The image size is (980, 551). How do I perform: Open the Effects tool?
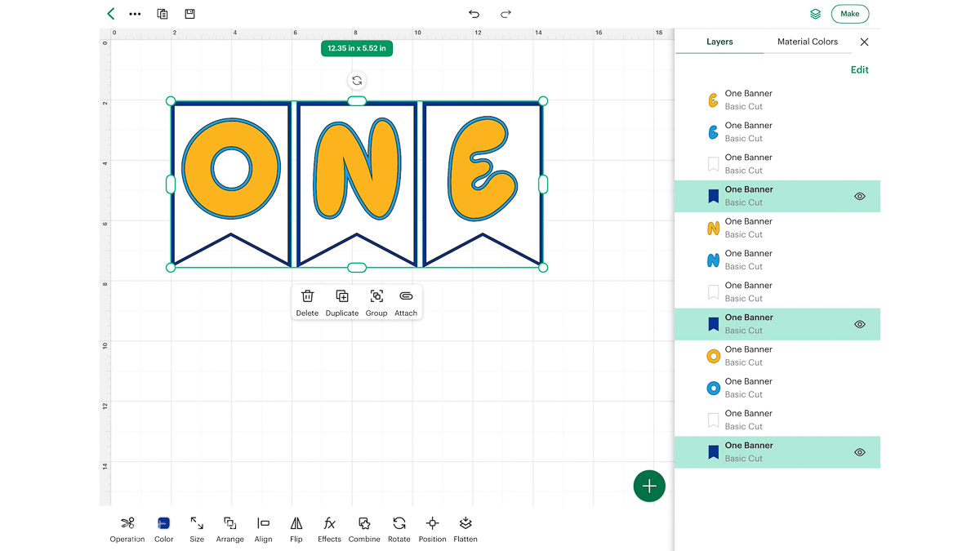pos(329,528)
